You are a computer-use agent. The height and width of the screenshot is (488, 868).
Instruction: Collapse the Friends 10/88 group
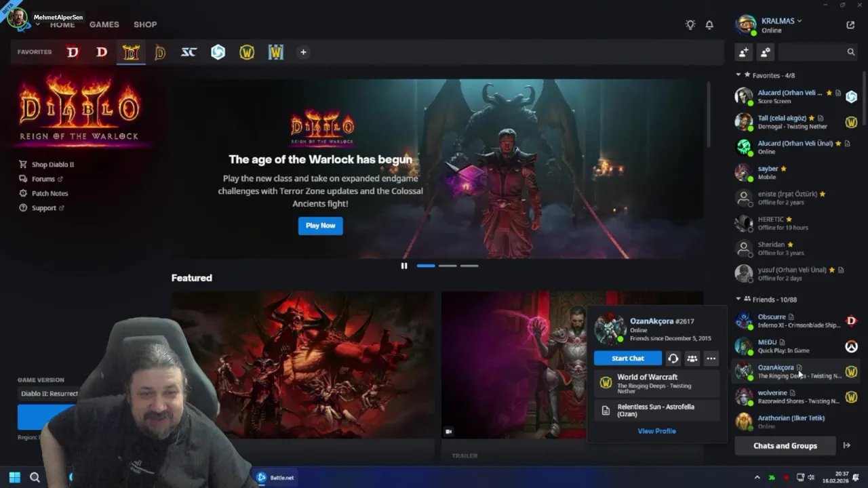738,299
